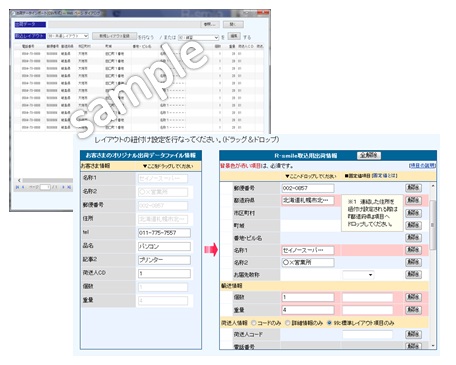The width and height of the screenshot is (456, 365).
Task: Go to the first page of records
Action: click(x=17, y=187)
